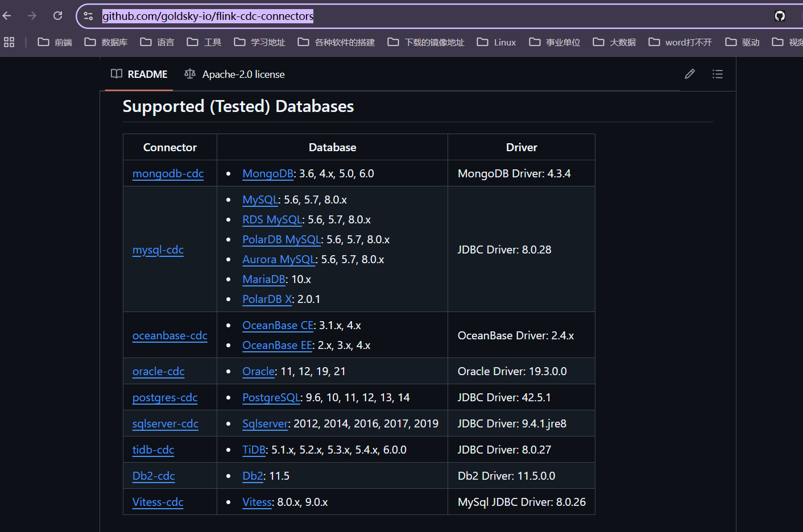Click the browser back arrow
The width and height of the screenshot is (803, 532).
click(6, 16)
